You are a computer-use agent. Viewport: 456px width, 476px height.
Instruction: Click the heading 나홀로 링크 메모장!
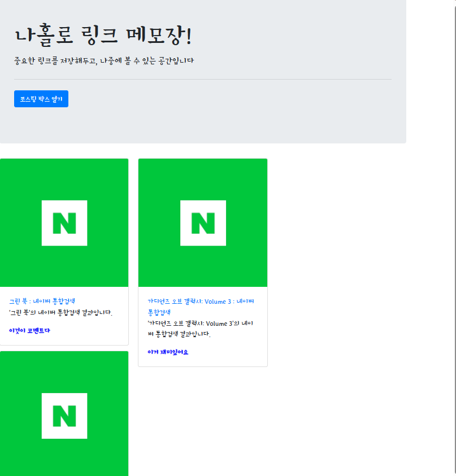click(x=103, y=35)
